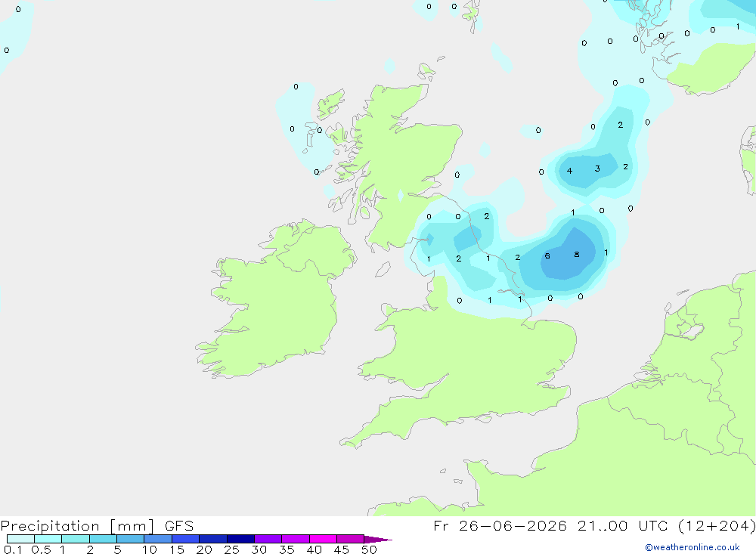Viewport: 756px width, 554px height.
Task: Pick the 15–20 mm blue legend swatch
Action: coord(186,539)
